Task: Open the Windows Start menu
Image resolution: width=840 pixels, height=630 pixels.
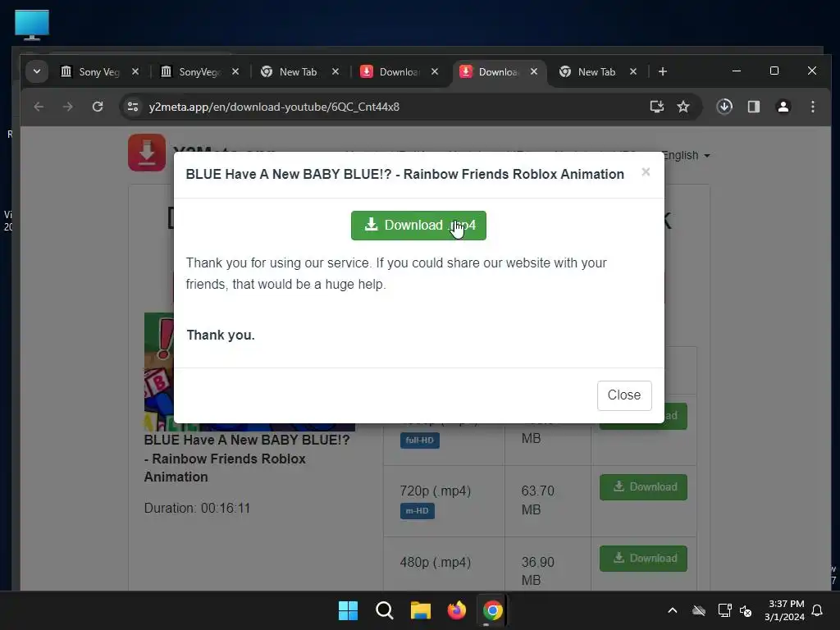Action: pyautogui.click(x=348, y=610)
